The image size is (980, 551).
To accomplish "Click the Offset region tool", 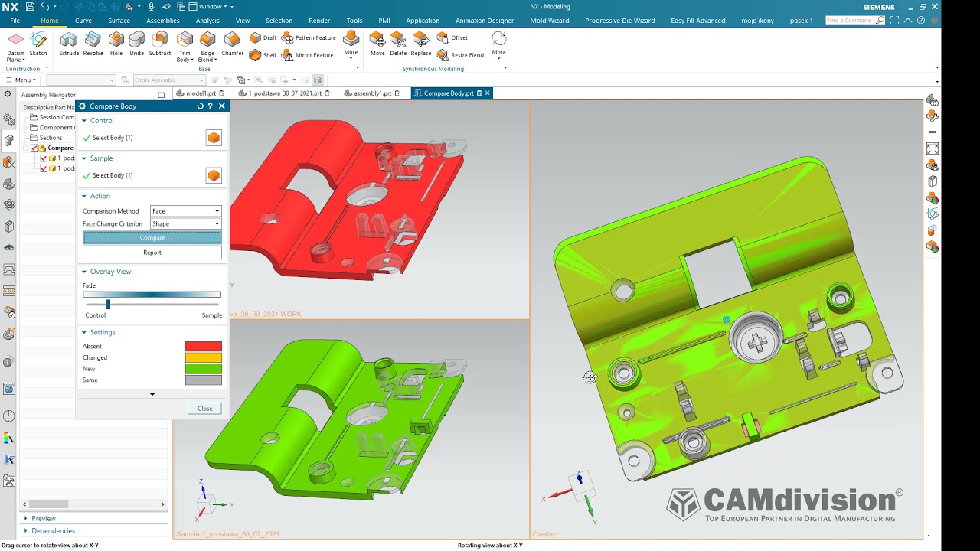I will [x=452, y=37].
